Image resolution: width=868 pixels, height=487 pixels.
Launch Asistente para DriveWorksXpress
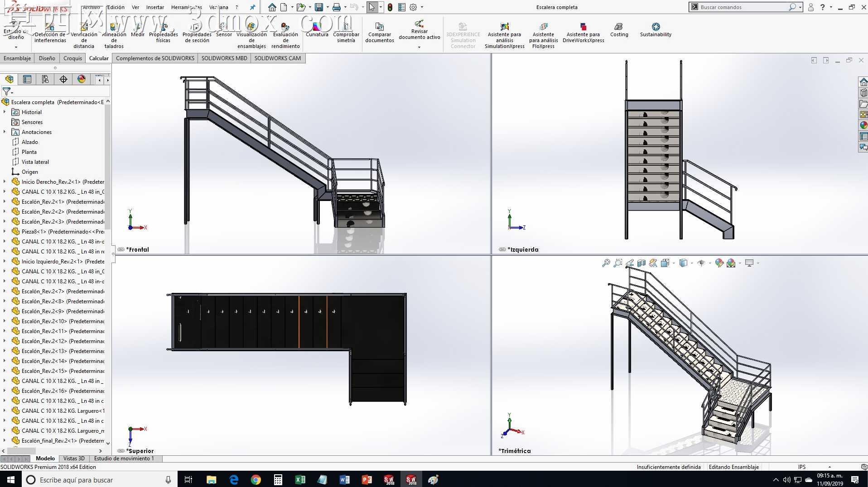(x=583, y=33)
